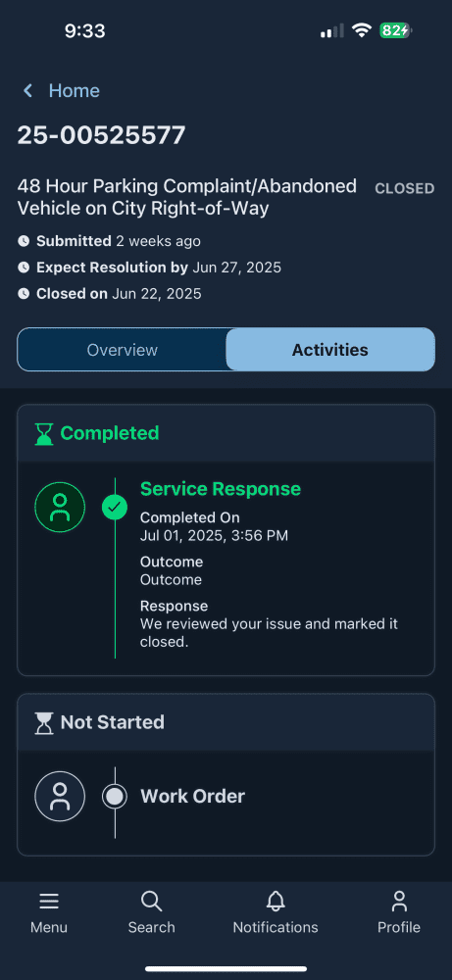
Task: Expand the Not Started section header
Action: click(226, 722)
